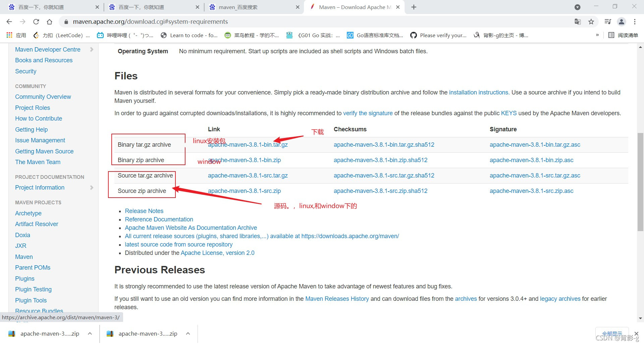Screen dimensions: 644x345
Task: Open a new browser tab
Action: point(414,7)
